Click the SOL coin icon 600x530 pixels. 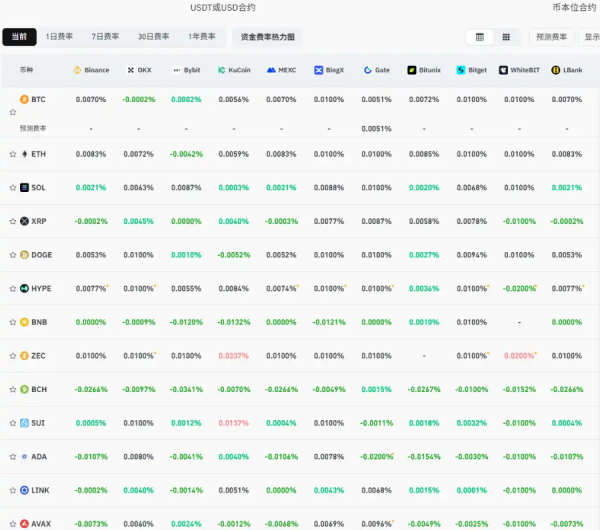(25, 188)
